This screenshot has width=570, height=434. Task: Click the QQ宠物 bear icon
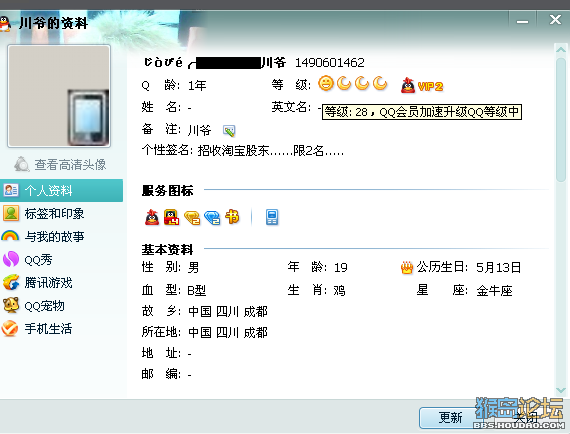coord(11,305)
